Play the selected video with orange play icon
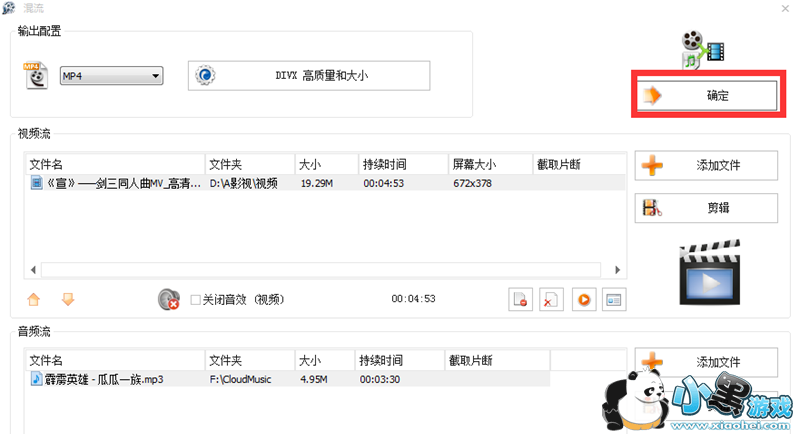This screenshot has height=434, width=794. (x=584, y=299)
